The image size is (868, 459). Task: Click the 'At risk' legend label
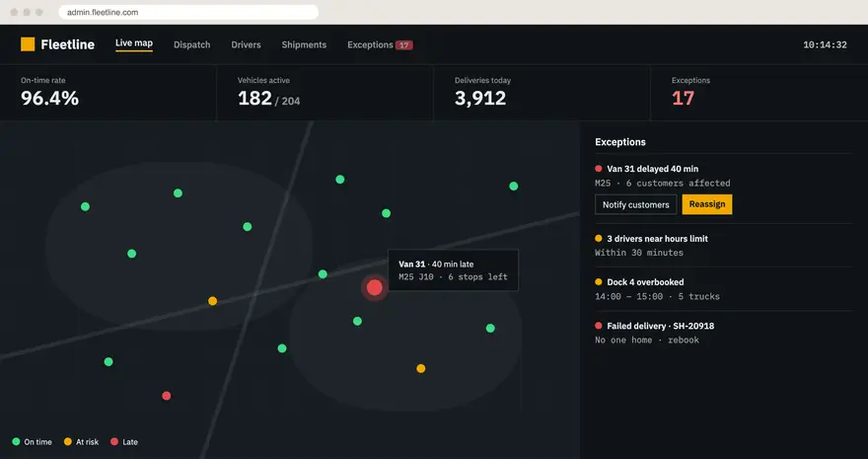pos(87,442)
